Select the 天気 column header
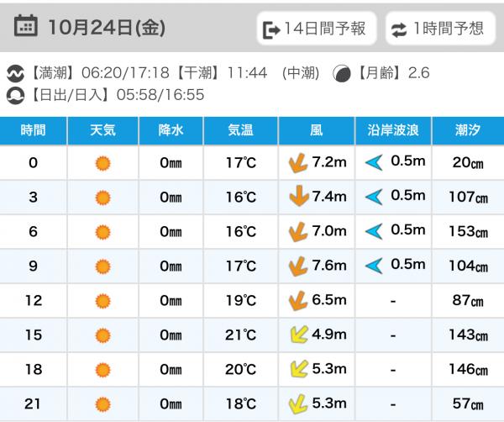 click(x=102, y=130)
